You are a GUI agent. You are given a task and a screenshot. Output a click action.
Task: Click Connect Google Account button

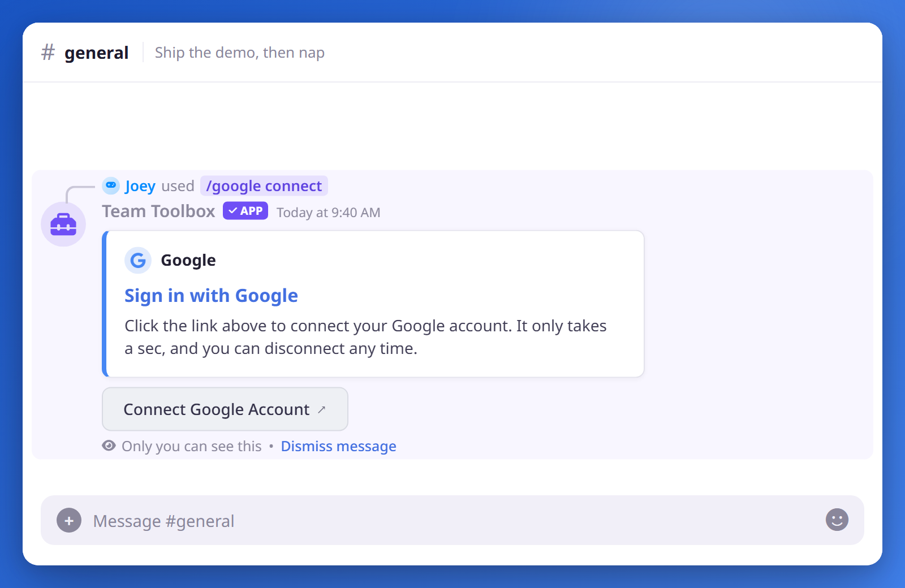pyautogui.click(x=225, y=409)
